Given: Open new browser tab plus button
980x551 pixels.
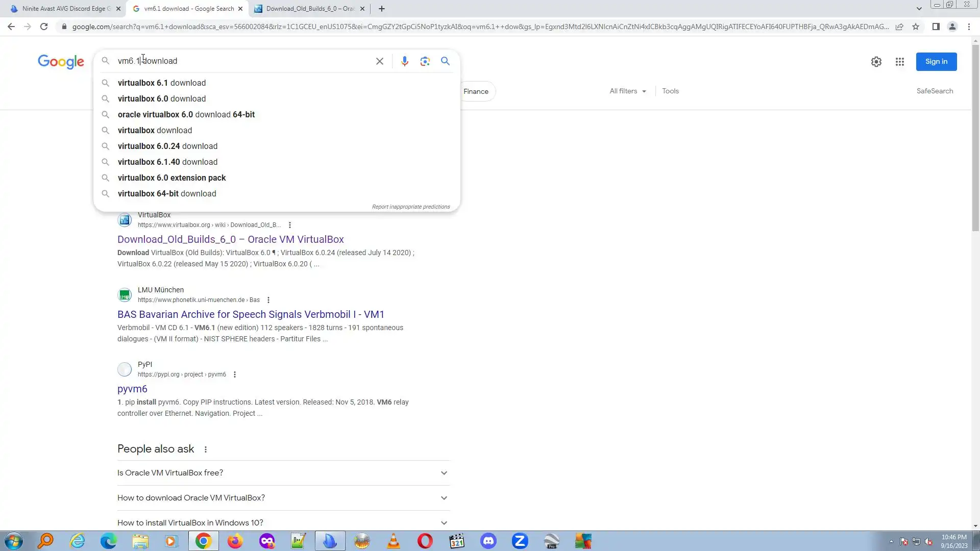Looking at the screenshot, I should click(x=381, y=9).
